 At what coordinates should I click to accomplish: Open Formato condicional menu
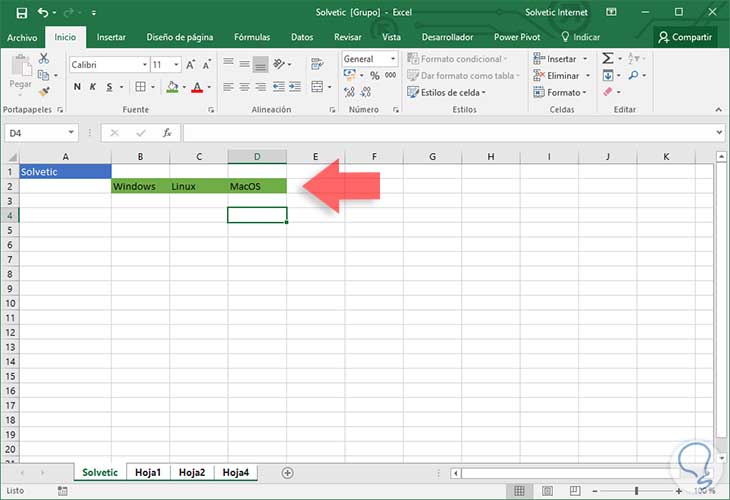[x=458, y=59]
